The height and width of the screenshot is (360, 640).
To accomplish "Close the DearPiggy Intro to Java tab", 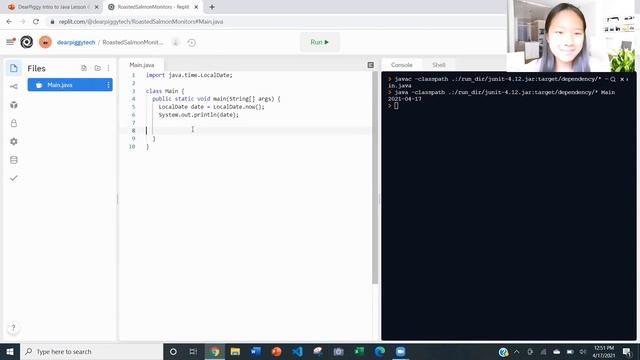I will 96,7.
